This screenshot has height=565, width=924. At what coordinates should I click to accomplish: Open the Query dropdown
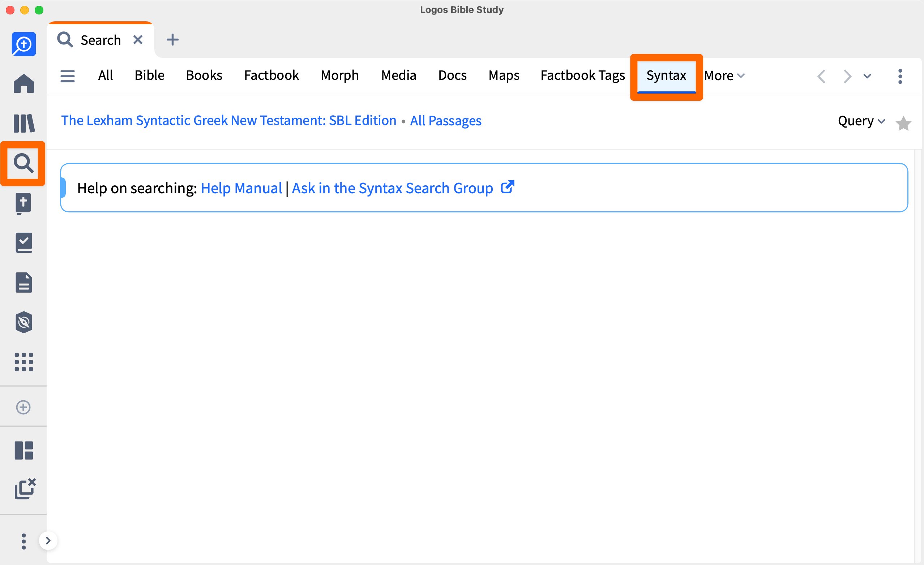(x=861, y=121)
